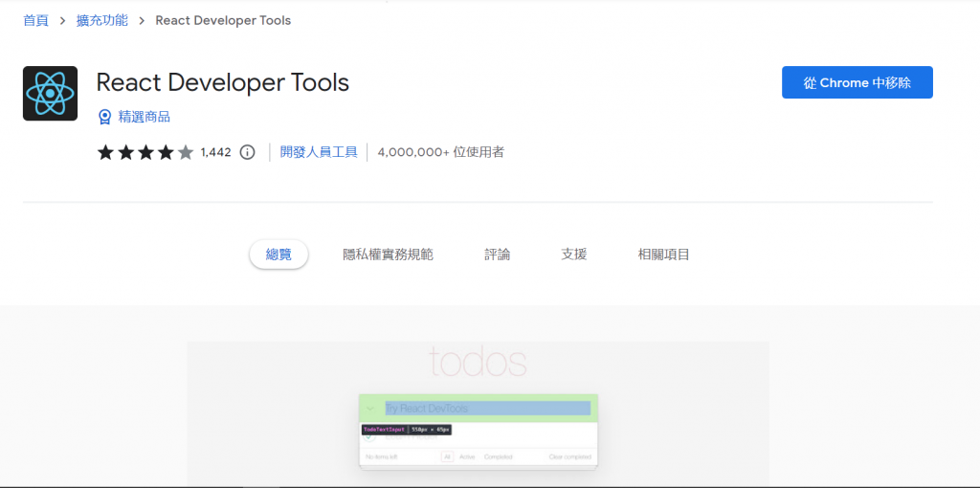Image resolution: width=980 pixels, height=488 pixels.
Task: Click the 4,000,000+ 位使用者 text
Action: coord(440,152)
